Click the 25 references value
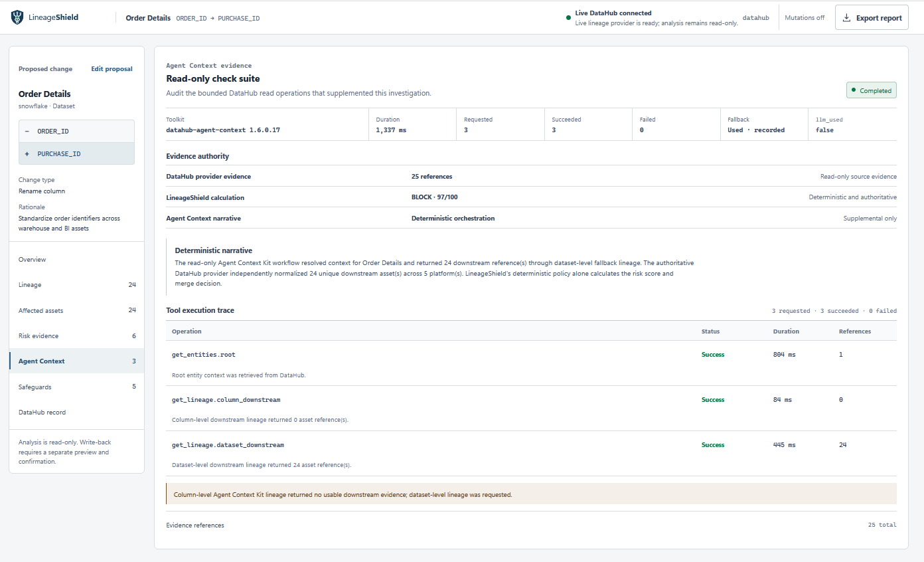The image size is (924, 562). [431, 176]
